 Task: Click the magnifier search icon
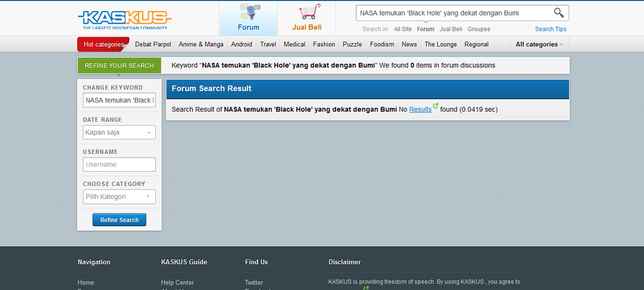click(x=559, y=13)
